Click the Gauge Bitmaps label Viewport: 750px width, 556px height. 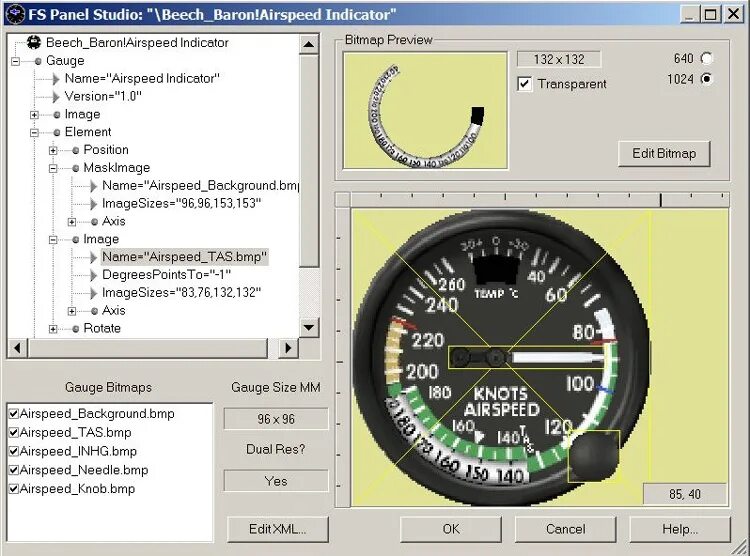click(109, 387)
